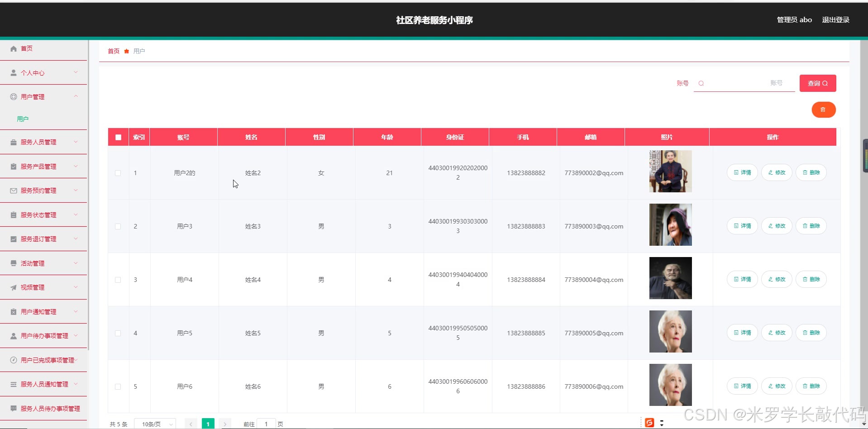Click 首页 breadcrumb link
868x429 pixels.
[x=114, y=51]
